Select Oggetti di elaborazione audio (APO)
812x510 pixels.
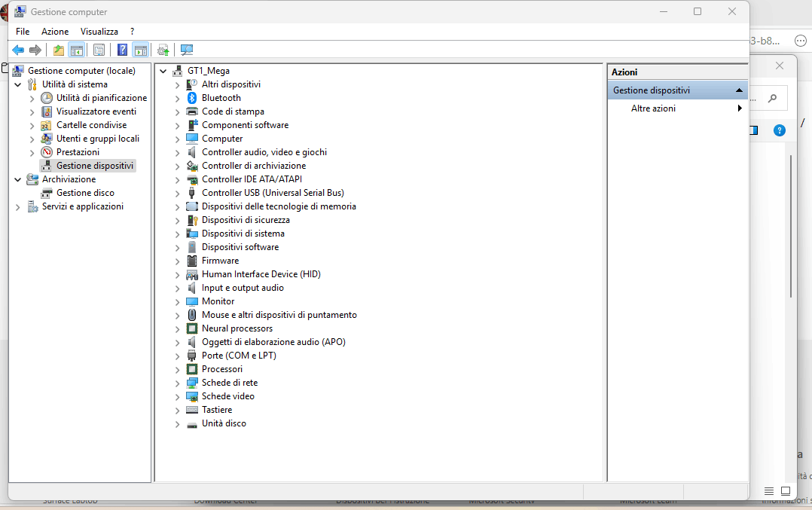273,342
